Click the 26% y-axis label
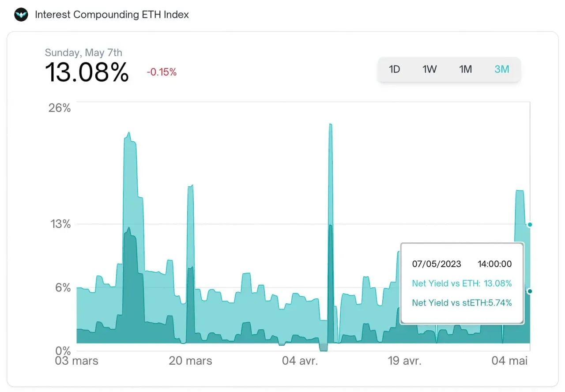 point(59,108)
